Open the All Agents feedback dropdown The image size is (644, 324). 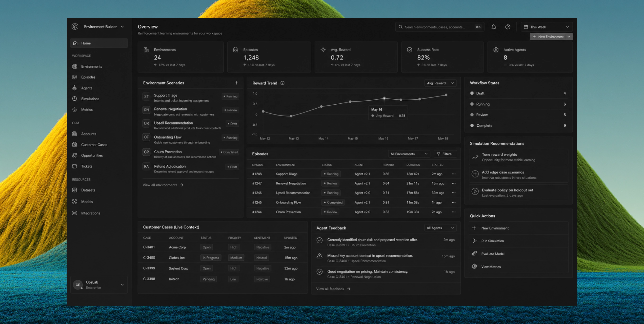(x=440, y=228)
